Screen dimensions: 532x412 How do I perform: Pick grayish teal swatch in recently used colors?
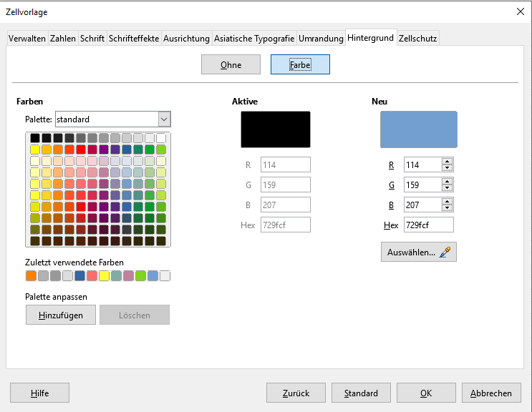[117, 276]
